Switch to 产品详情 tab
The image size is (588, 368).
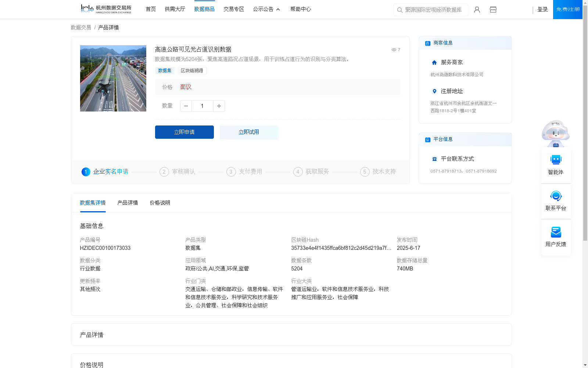[x=128, y=203]
